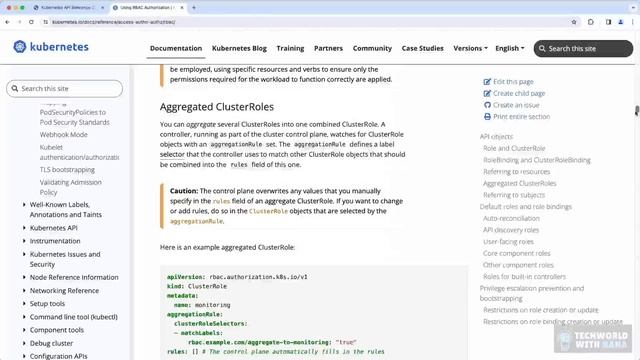Viewport: 640px width, 360px height.
Task: Jump to RoleBinding and ClusterRoleBinding section
Action: click(x=537, y=160)
